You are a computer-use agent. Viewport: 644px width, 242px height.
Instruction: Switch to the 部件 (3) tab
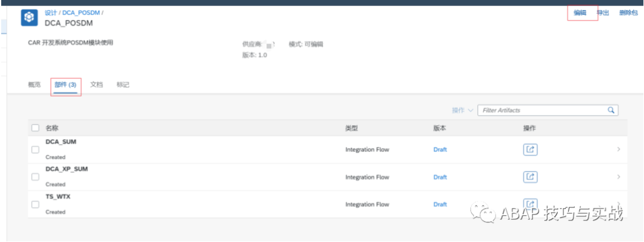66,85
